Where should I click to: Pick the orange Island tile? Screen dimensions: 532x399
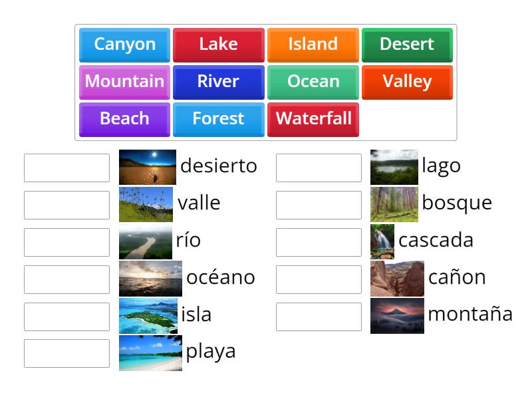point(313,45)
